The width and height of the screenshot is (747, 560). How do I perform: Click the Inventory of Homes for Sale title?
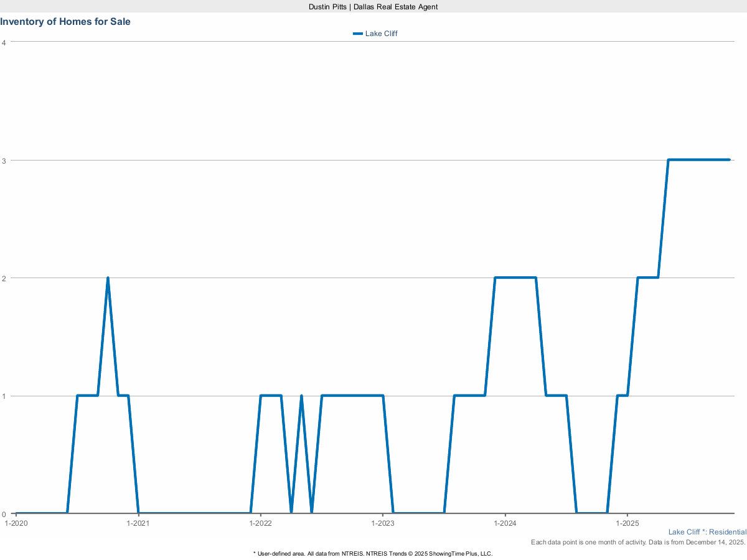tap(65, 22)
